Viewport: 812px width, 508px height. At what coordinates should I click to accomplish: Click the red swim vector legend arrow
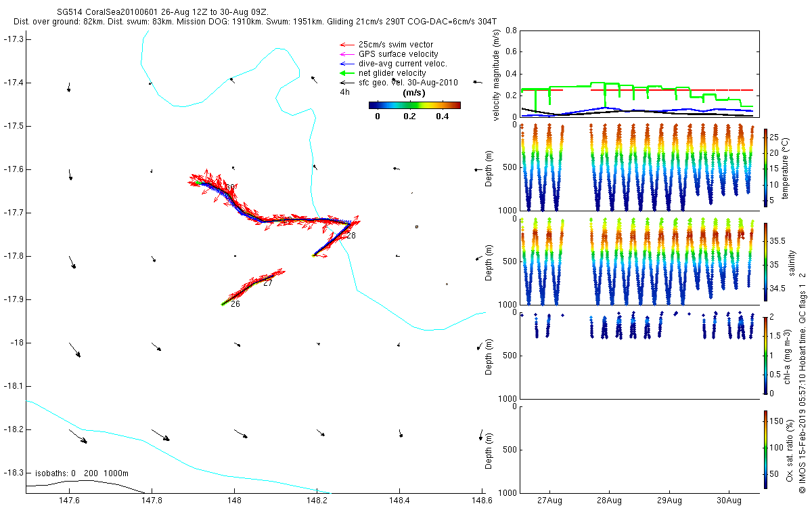point(346,45)
